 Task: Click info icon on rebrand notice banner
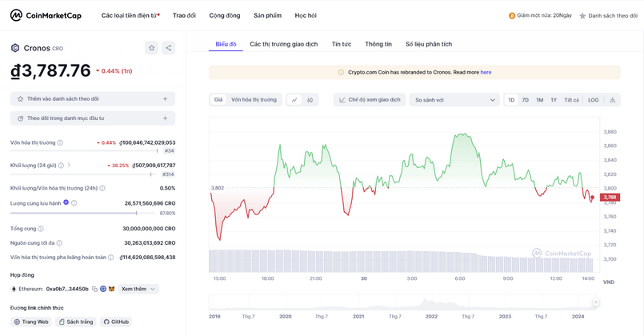pyautogui.click(x=341, y=72)
